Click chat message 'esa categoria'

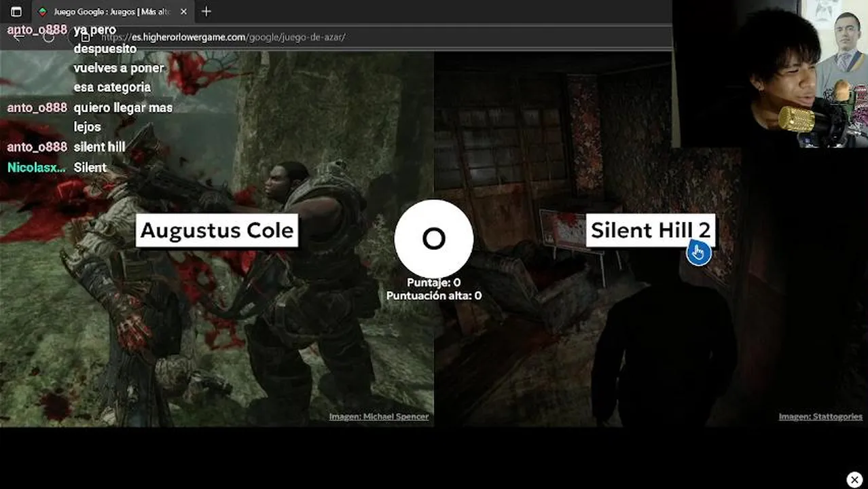[x=112, y=87]
